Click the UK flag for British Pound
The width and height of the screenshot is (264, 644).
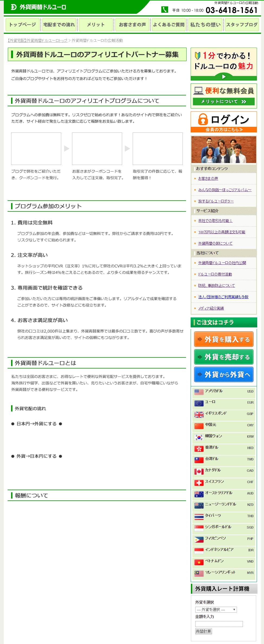[199, 415]
